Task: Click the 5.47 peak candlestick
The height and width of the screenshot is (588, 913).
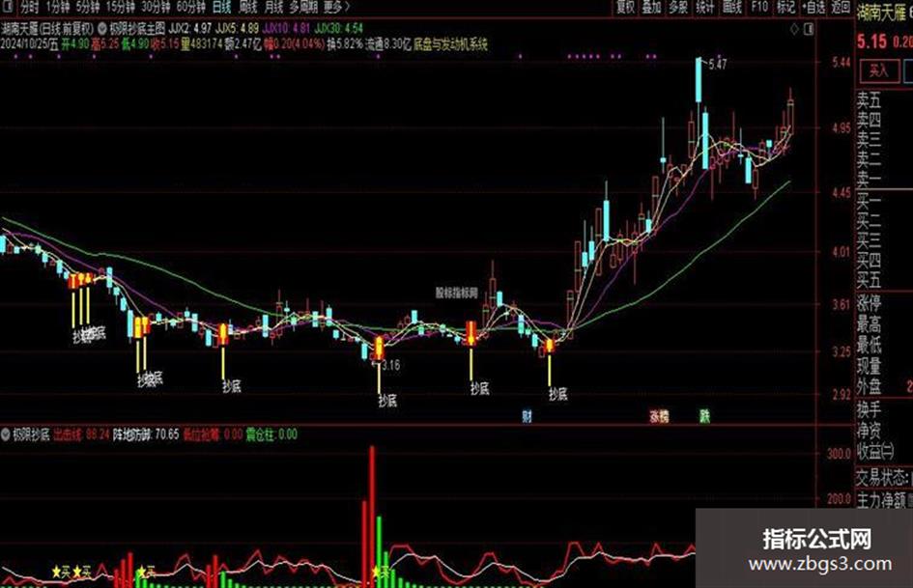Action: pos(699,80)
